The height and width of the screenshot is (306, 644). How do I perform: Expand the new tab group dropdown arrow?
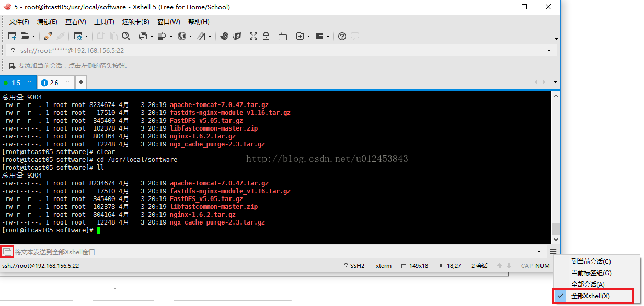tap(309, 37)
